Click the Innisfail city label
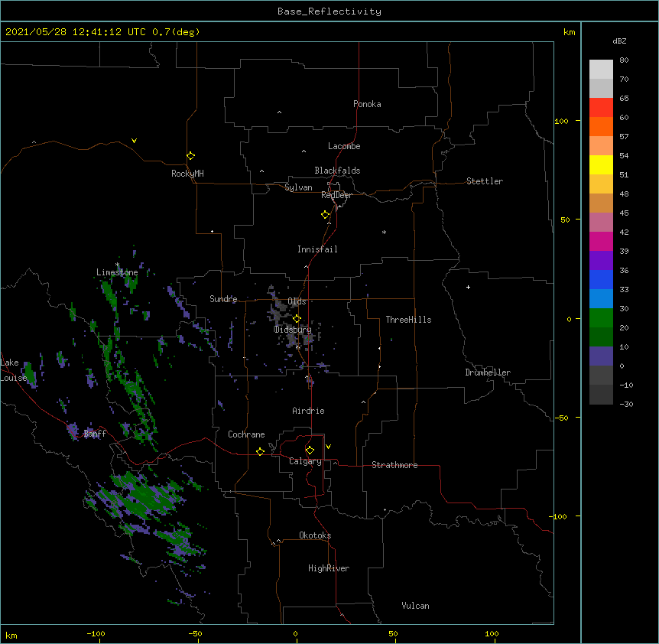The image size is (659, 644). (x=317, y=249)
